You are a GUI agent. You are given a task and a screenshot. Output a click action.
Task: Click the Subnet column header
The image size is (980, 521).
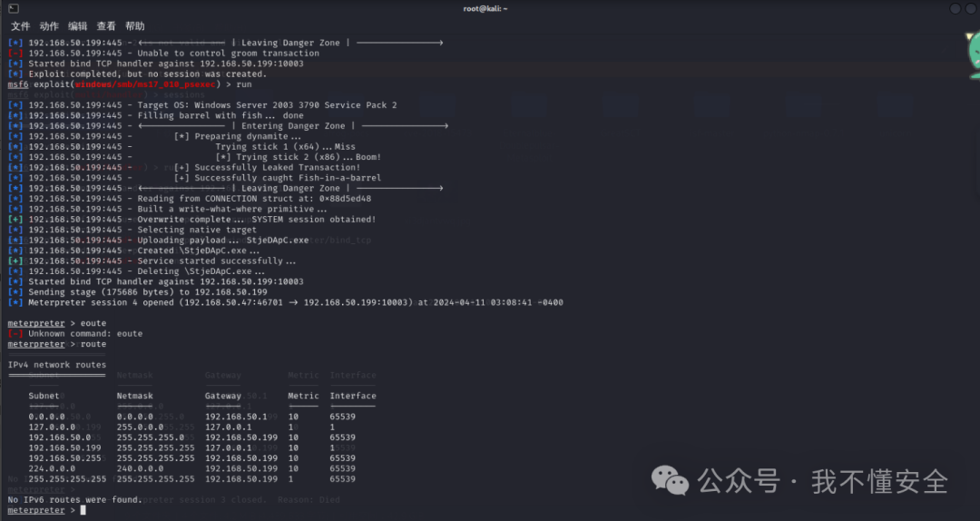[x=44, y=396]
